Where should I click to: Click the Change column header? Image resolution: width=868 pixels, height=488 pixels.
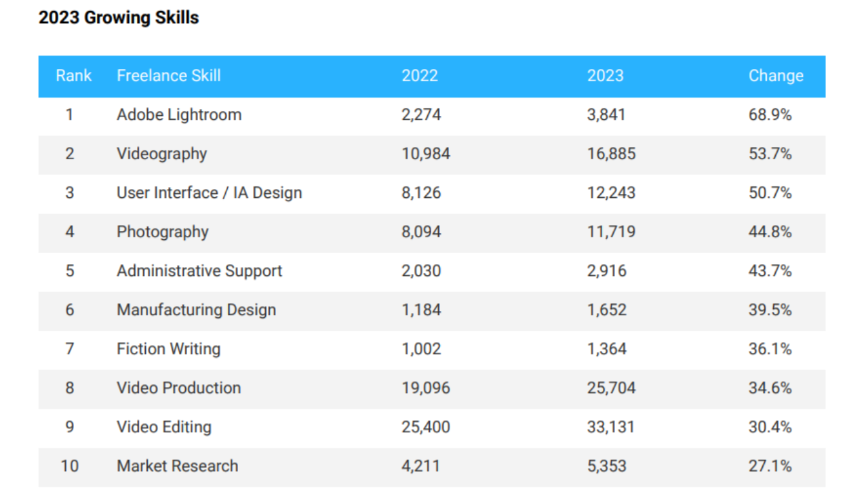point(776,76)
